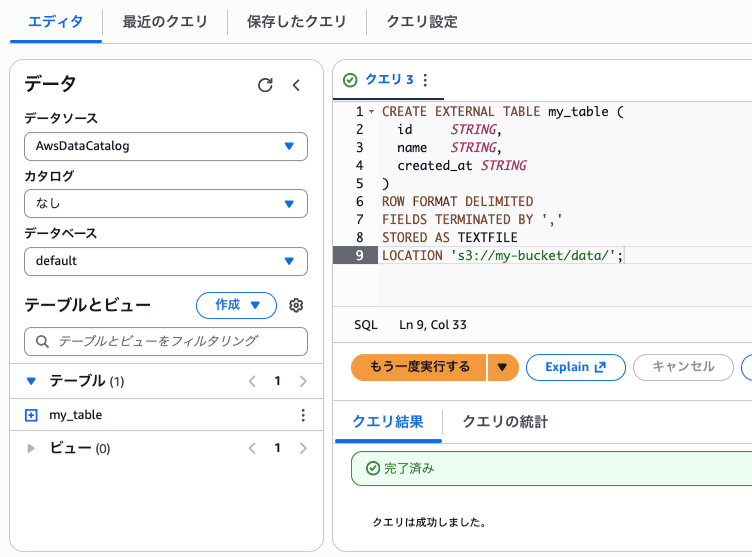Viewport: 752px width, 557px height.
Task: Collapse the データ side panel
Action: click(296, 85)
